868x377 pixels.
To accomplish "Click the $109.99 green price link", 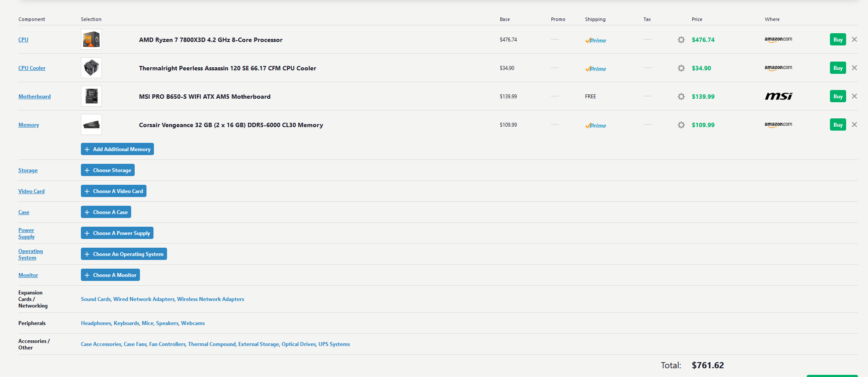I will click(703, 125).
